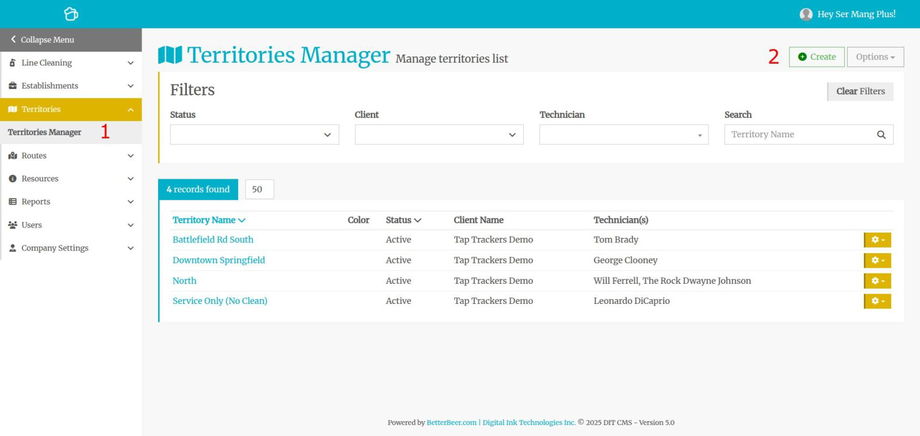
Task: Open the Battlefield Rd South territory link
Action: point(213,240)
